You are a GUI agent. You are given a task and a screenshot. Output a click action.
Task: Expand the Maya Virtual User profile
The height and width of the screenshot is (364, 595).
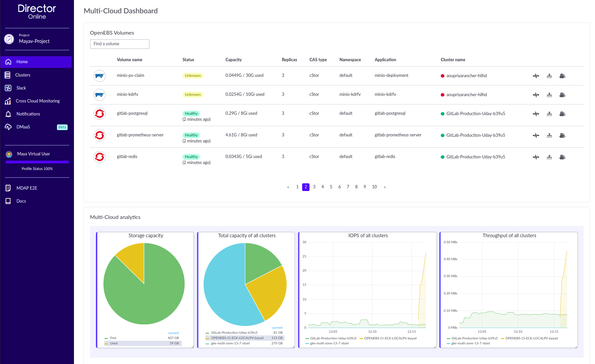[33, 154]
